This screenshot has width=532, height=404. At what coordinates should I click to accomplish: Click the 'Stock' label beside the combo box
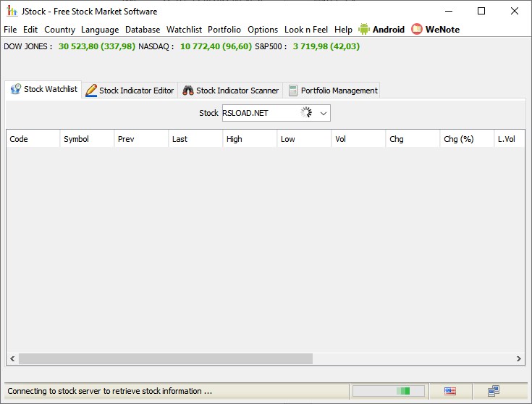[x=208, y=113]
